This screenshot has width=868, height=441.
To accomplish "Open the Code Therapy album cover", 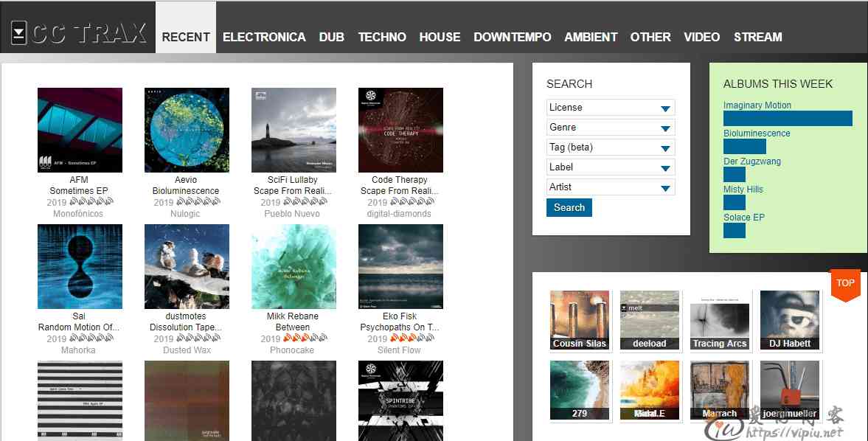I will point(400,130).
